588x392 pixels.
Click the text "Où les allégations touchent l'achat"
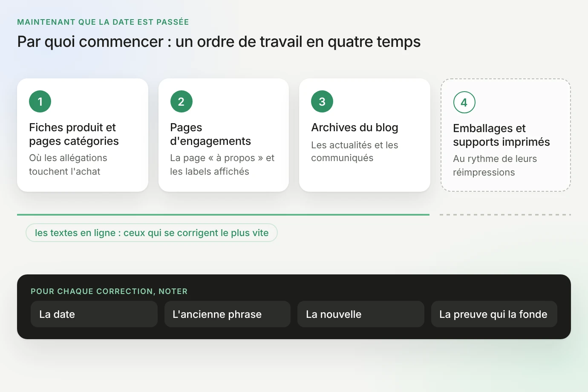(x=68, y=164)
